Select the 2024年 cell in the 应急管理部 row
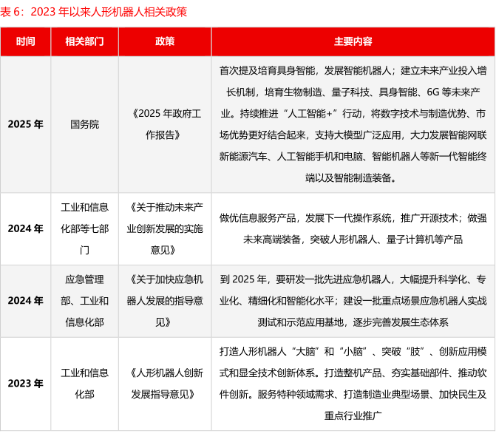496x448 pixels. coord(25,301)
